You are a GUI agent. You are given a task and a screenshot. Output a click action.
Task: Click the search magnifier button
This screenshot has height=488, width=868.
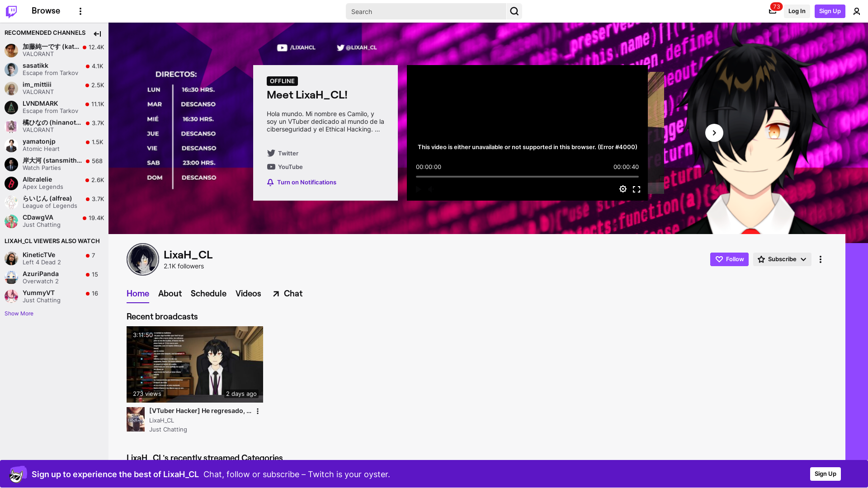click(514, 11)
